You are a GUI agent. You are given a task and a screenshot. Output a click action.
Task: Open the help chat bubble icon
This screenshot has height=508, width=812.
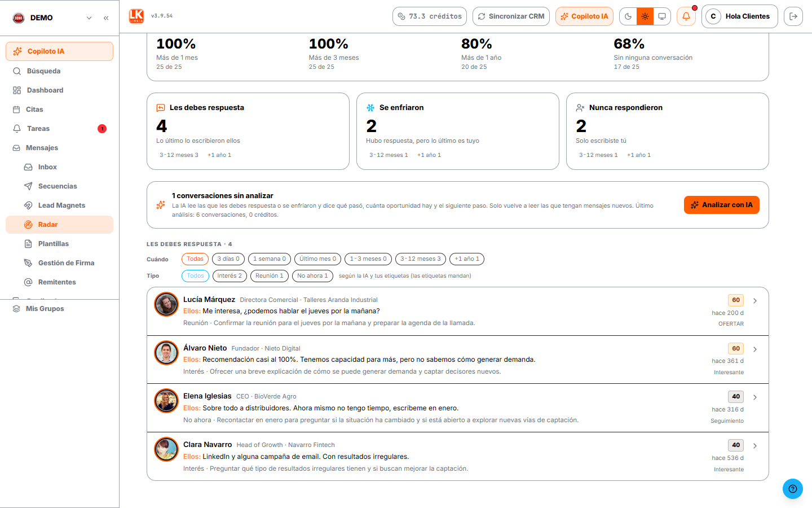(x=793, y=489)
